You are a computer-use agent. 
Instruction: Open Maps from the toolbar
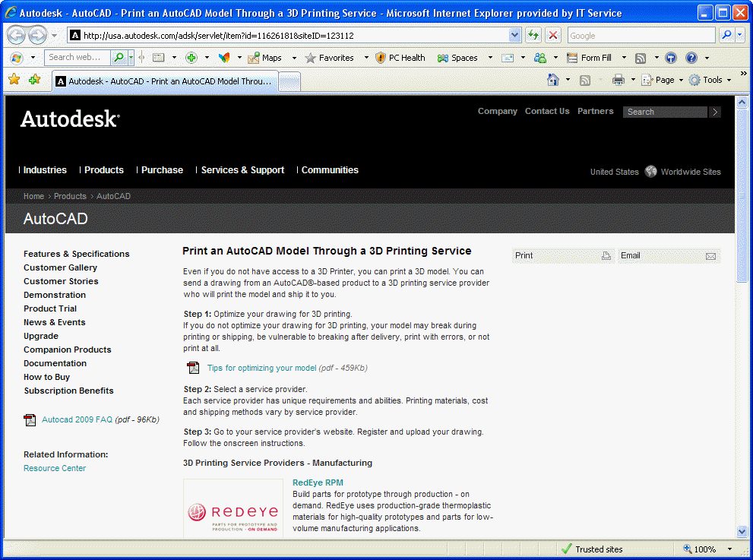pyautogui.click(x=265, y=58)
